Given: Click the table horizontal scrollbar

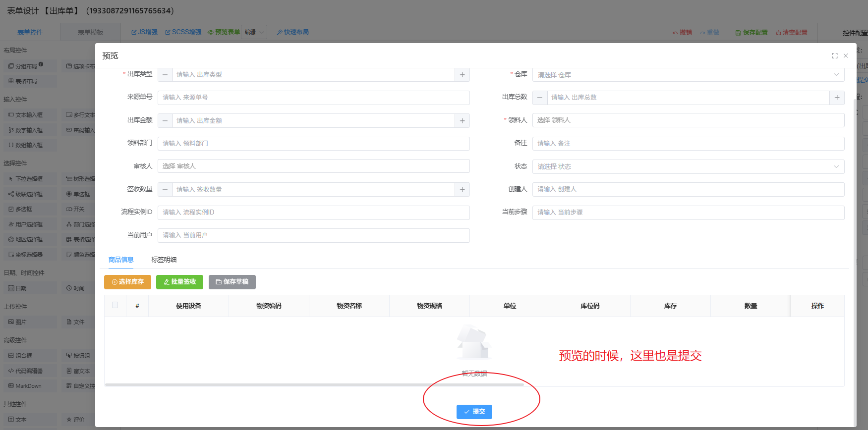Looking at the screenshot, I should coord(314,384).
